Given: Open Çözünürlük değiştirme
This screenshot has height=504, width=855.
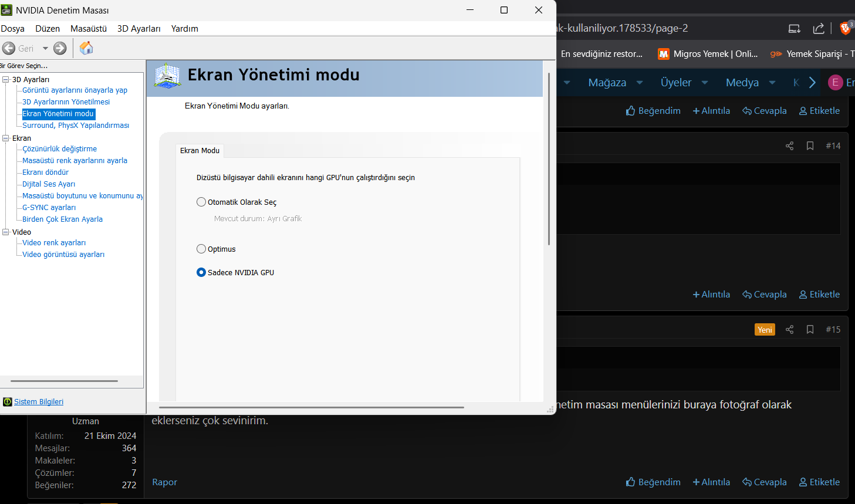Looking at the screenshot, I should (59, 149).
